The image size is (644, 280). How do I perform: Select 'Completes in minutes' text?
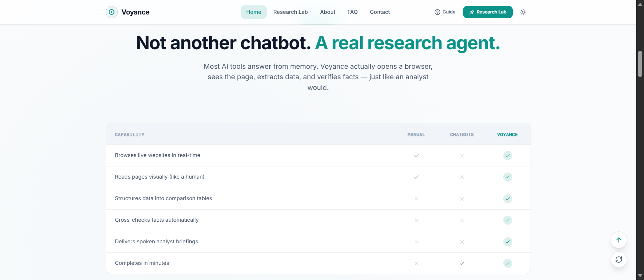coord(142,263)
